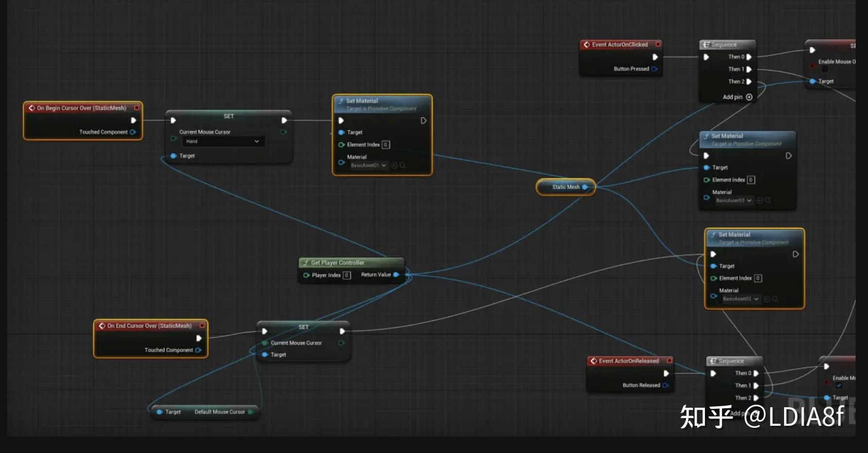Click the Button Pressed pin
The image size is (868, 453).
[x=654, y=69]
